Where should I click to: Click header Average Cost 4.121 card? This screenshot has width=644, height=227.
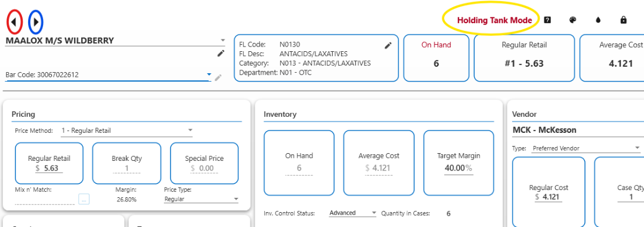point(612,58)
